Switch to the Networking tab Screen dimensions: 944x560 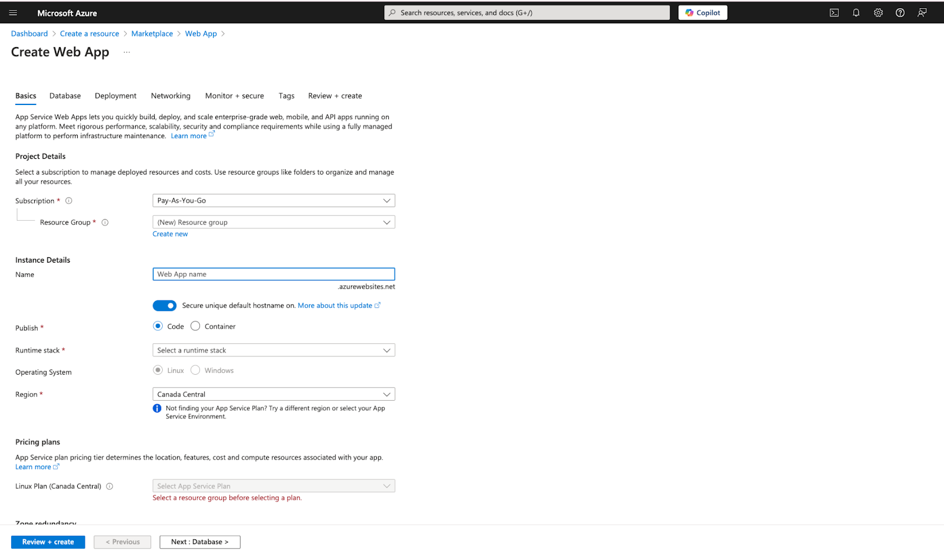point(171,96)
